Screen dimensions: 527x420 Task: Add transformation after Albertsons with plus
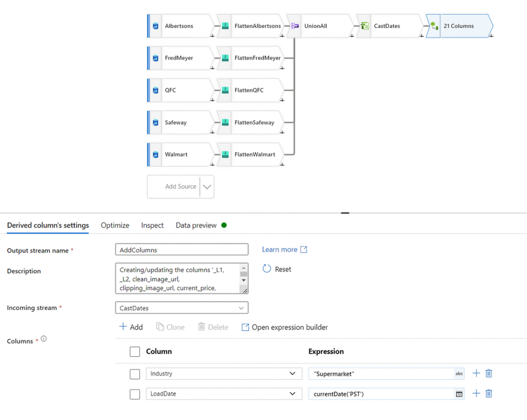(x=213, y=36)
